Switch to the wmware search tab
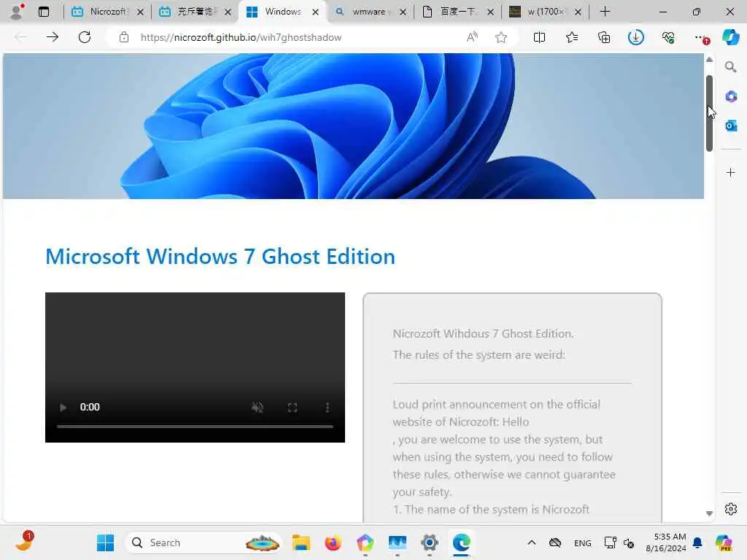 point(370,12)
